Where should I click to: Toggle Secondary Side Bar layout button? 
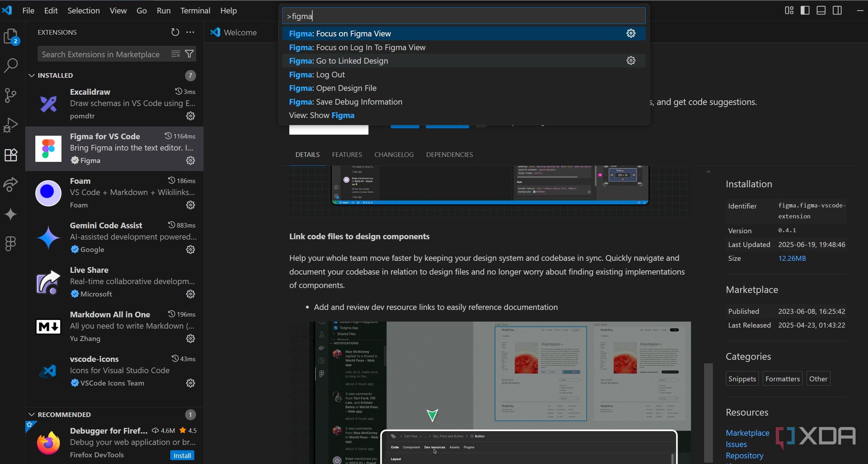click(x=837, y=11)
